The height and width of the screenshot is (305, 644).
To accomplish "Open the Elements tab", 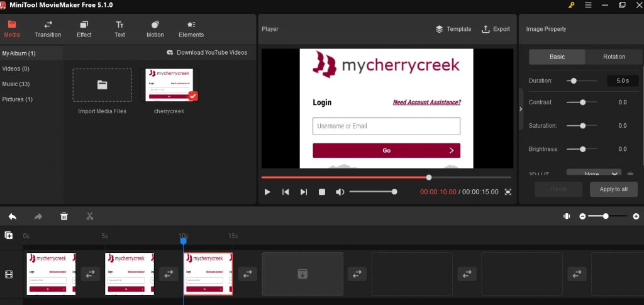I will [x=191, y=29].
